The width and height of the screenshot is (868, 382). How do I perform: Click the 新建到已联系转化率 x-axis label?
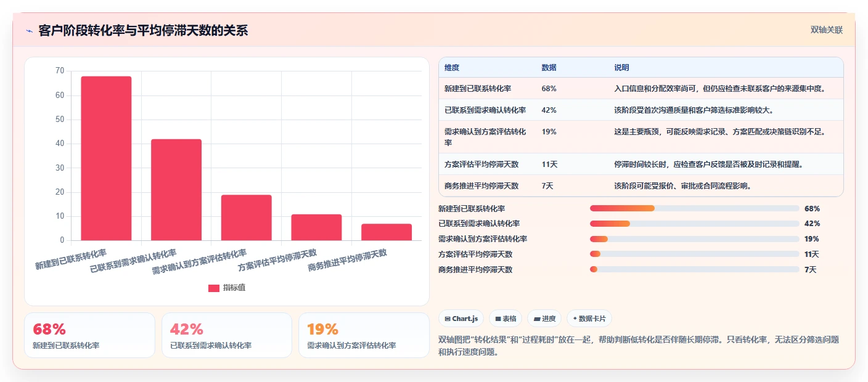pos(71,259)
